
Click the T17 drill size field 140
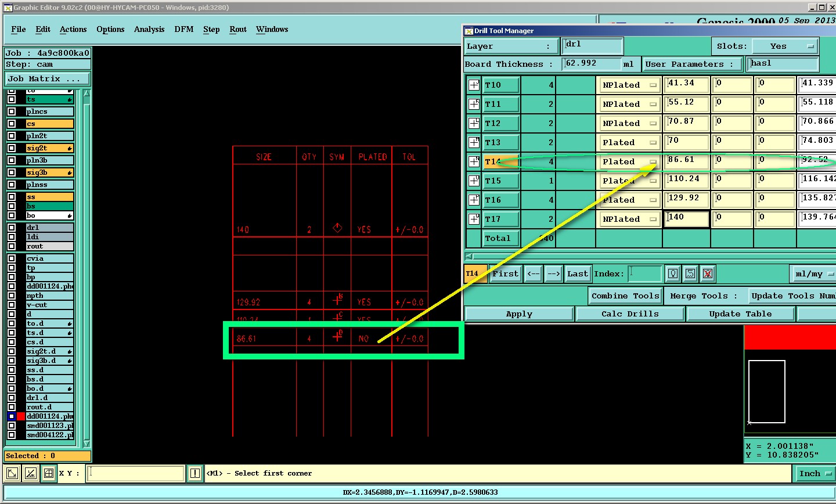(x=686, y=219)
